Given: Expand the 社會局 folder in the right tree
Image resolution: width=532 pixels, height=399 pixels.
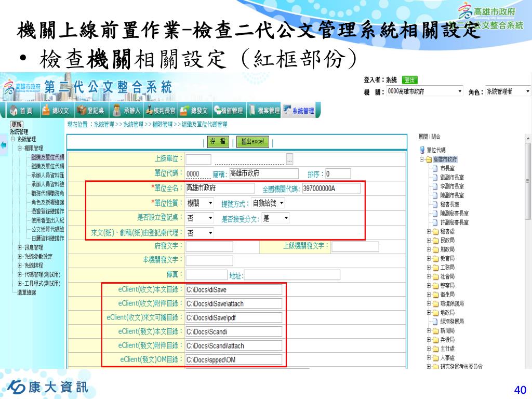Looking at the screenshot, I should [429, 276].
